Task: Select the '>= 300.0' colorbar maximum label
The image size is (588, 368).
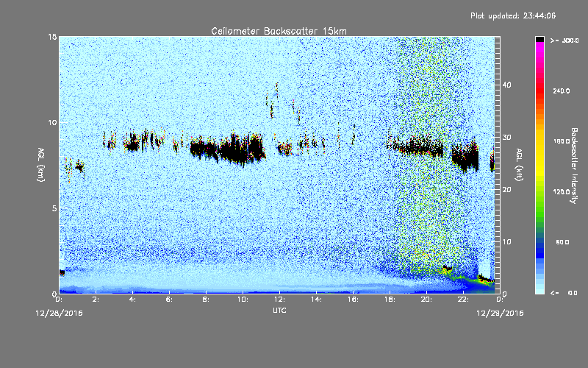Action: 564,40
